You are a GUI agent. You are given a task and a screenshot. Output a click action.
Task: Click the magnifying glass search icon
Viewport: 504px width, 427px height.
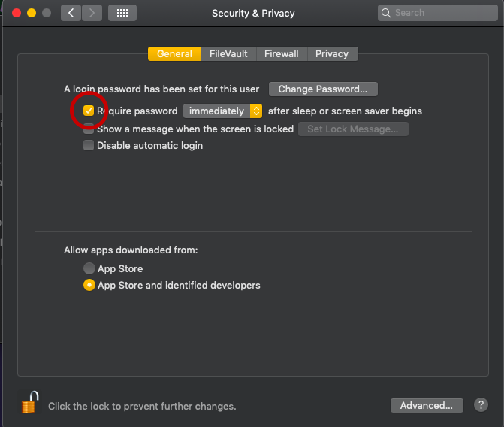click(x=386, y=13)
